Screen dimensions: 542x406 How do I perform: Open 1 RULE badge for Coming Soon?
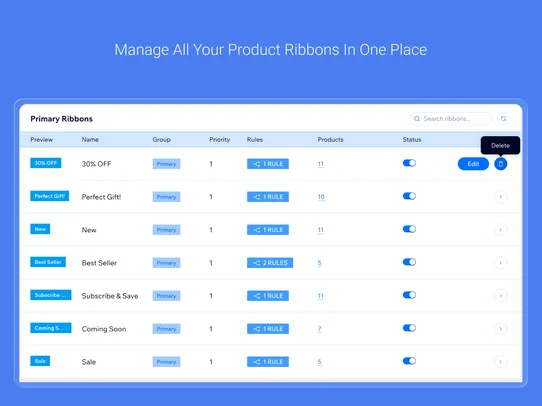click(268, 329)
